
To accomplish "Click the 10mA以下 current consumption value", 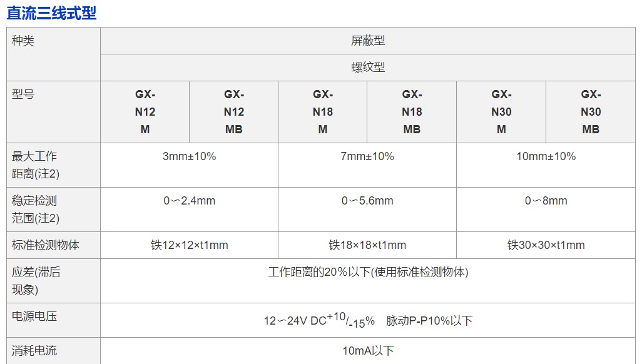I will [368, 351].
